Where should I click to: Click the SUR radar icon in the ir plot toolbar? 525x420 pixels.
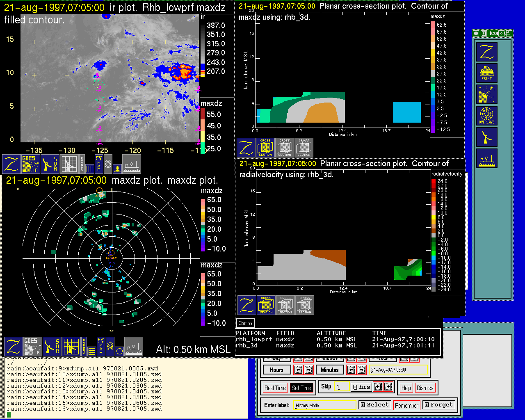[50, 164]
